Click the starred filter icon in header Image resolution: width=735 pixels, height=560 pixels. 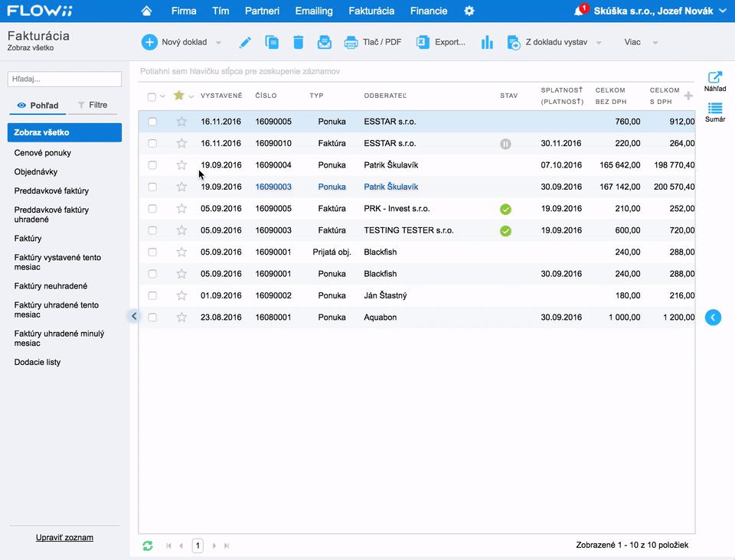tap(178, 96)
